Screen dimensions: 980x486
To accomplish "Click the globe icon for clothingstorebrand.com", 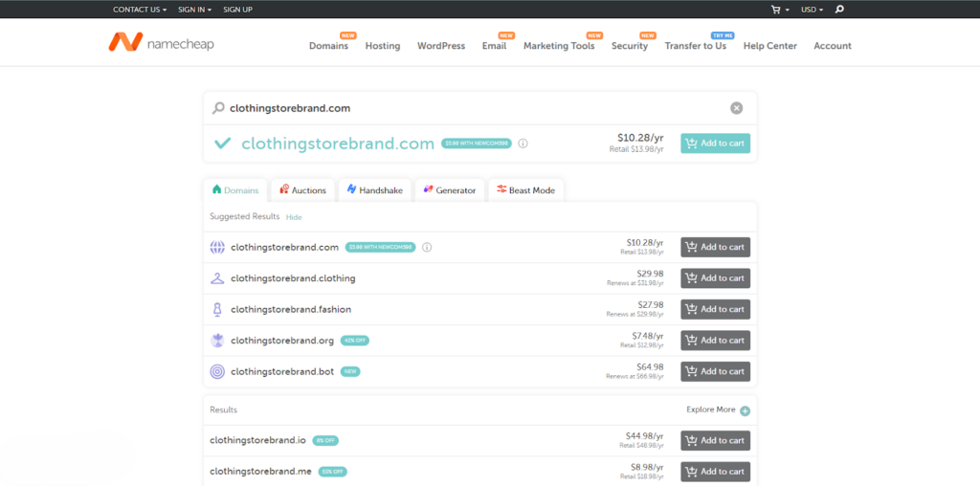I will tap(217, 247).
